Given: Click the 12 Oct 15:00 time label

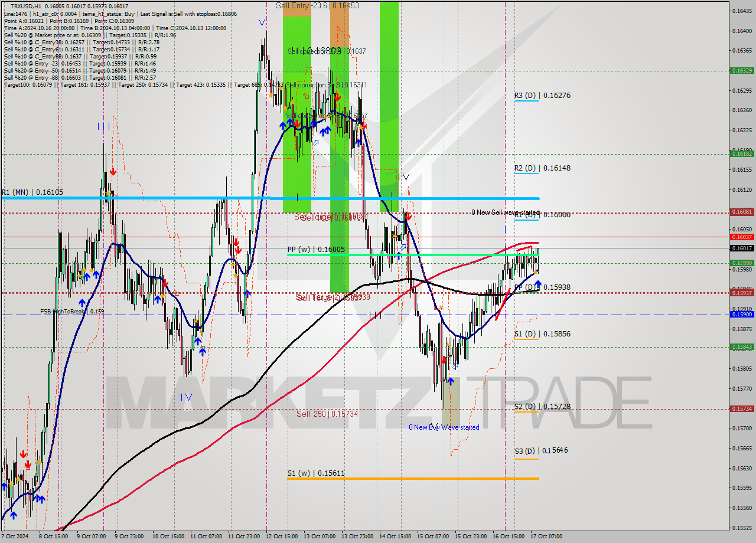Looking at the screenshot, I should click(281, 537).
